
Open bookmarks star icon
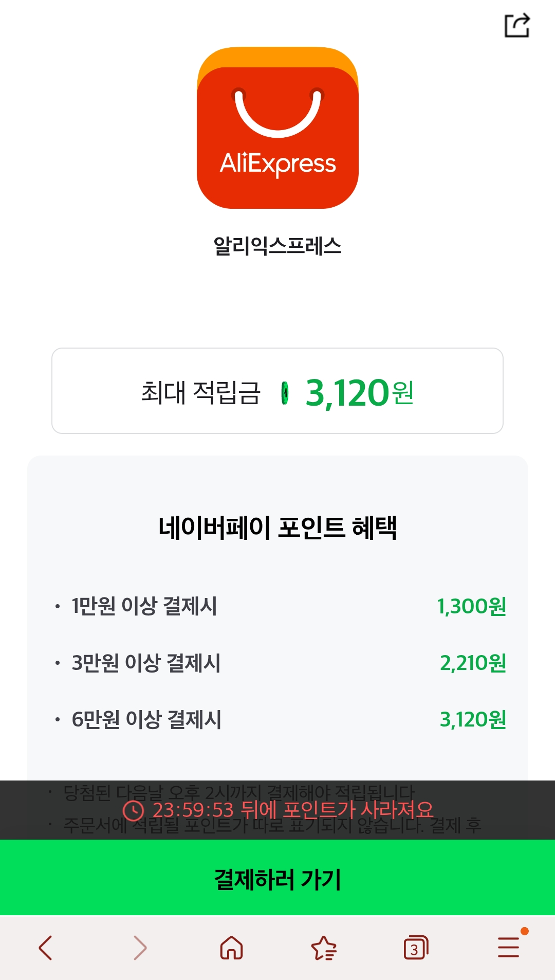[324, 948]
